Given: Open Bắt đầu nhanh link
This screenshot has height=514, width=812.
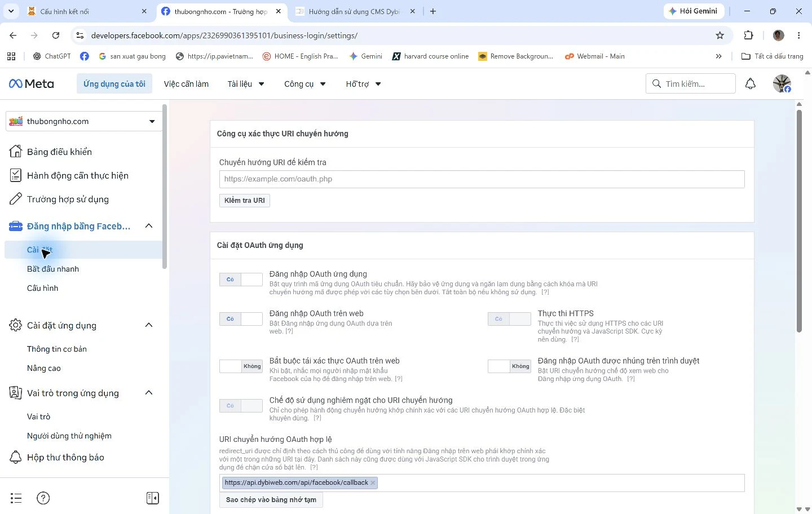Looking at the screenshot, I should pos(53,269).
